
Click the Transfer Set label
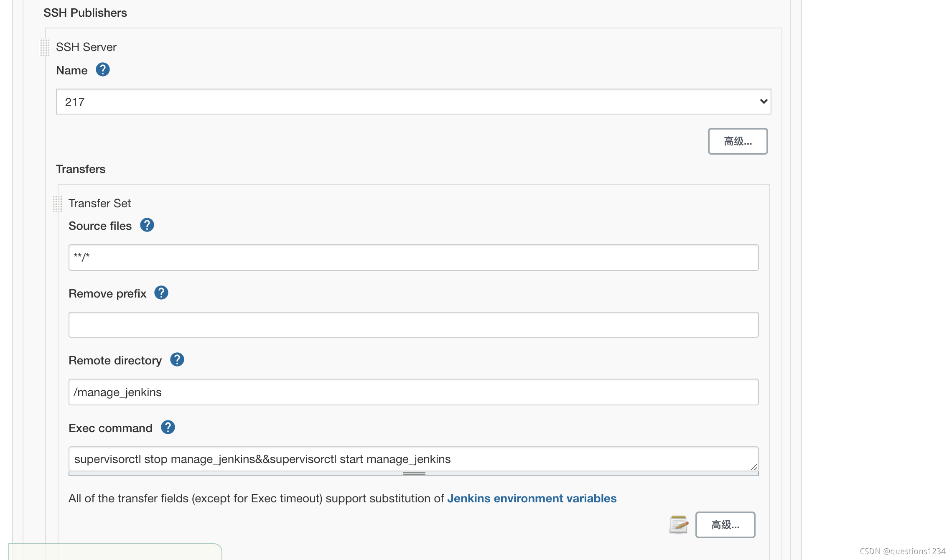(x=99, y=204)
